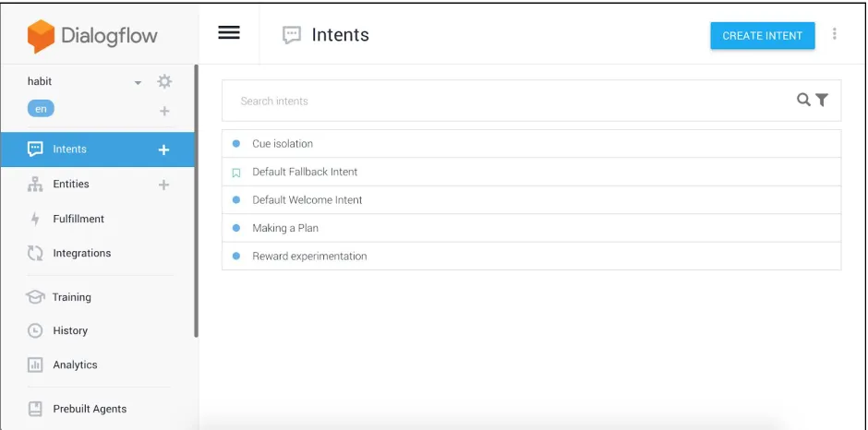
Task: Add new entity via plus icon
Action: click(163, 185)
